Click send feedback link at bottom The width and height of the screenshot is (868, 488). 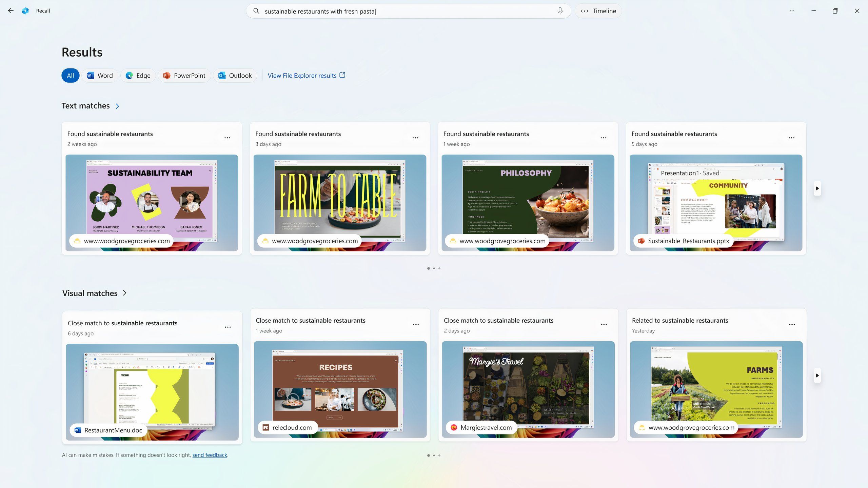click(209, 455)
